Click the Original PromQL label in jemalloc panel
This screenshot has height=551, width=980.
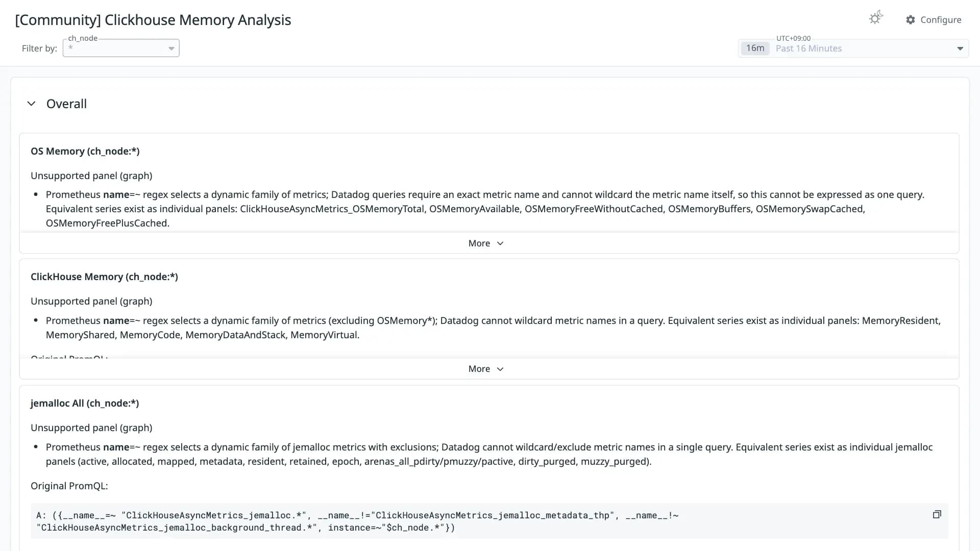(x=69, y=486)
